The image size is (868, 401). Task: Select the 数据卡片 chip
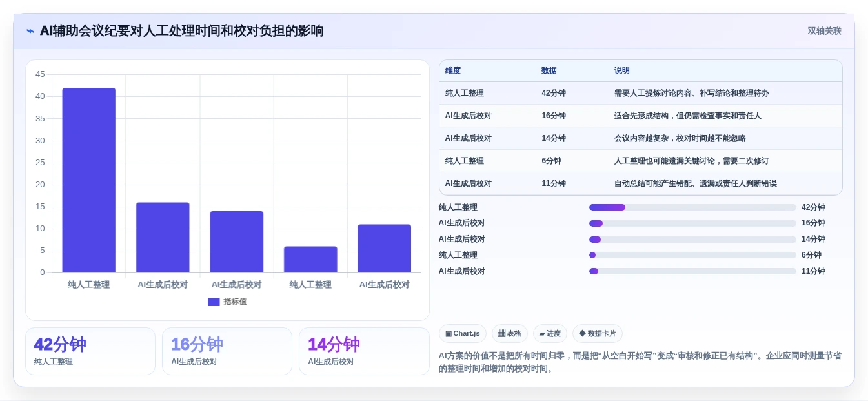click(x=597, y=334)
